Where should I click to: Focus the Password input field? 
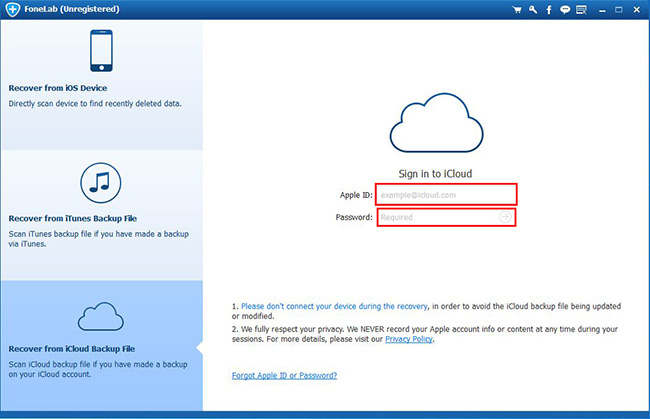pyautogui.click(x=446, y=217)
